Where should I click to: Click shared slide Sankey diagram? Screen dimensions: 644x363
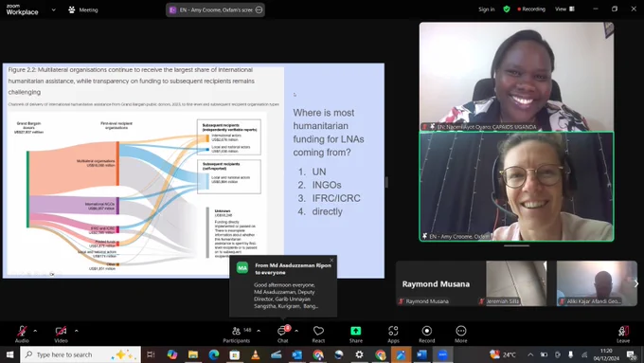click(137, 193)
